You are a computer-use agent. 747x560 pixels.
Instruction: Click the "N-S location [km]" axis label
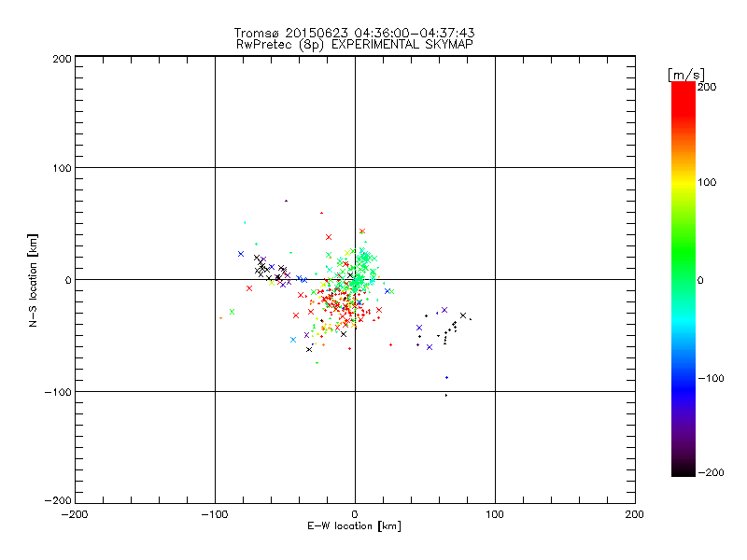(x=33, y=280)
